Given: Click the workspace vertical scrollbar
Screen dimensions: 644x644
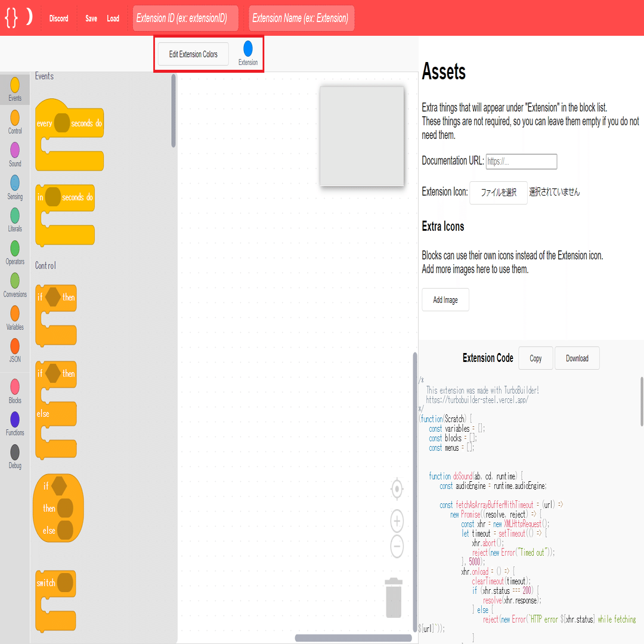Looking at the screenshot, I should click(x=415, y=492).
